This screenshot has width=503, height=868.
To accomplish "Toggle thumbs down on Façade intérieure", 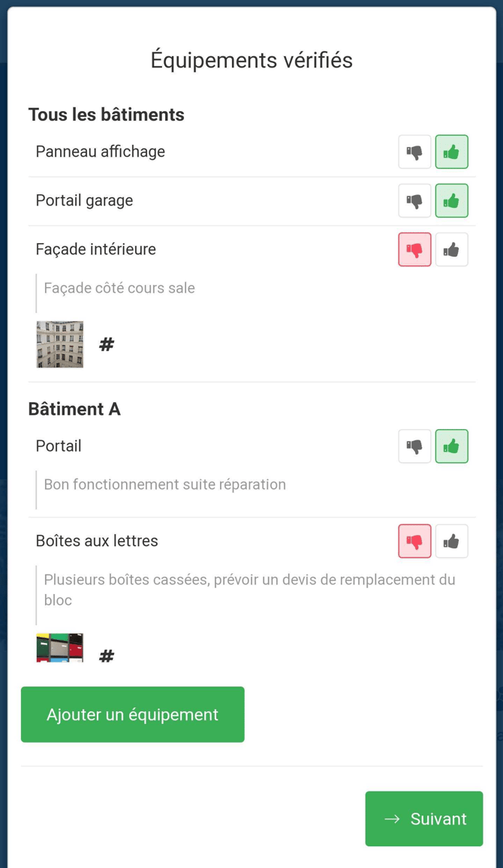I will coord(414,250).
